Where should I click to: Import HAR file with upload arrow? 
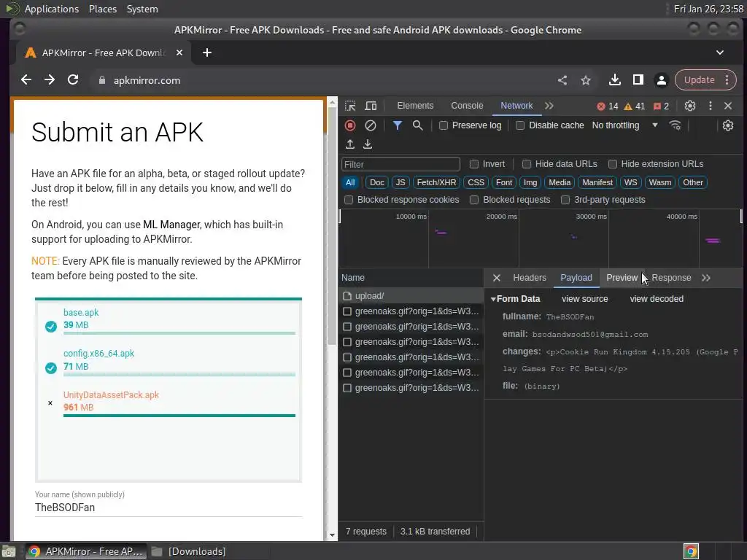coord(349,144)
